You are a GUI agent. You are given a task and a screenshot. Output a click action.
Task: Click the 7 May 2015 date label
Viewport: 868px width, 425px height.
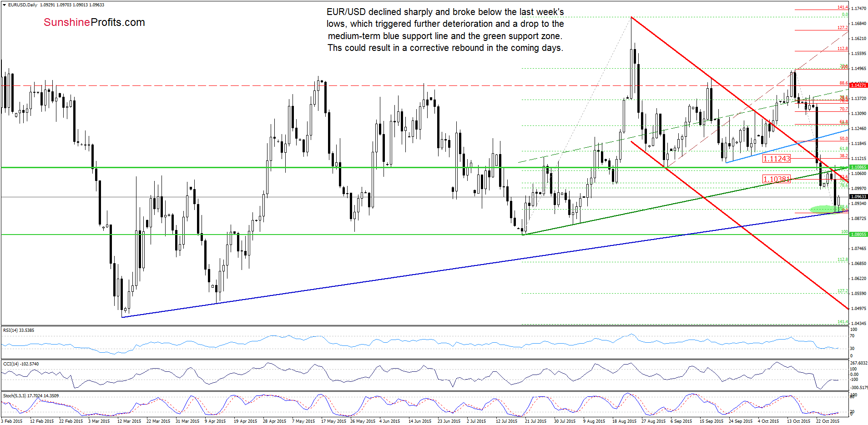[303, 421]
